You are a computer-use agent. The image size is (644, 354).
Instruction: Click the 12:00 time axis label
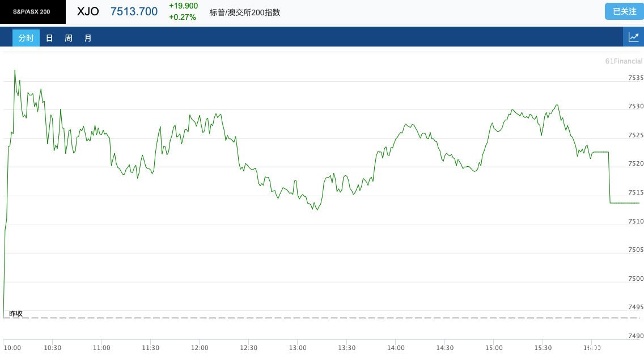(200, 348)
